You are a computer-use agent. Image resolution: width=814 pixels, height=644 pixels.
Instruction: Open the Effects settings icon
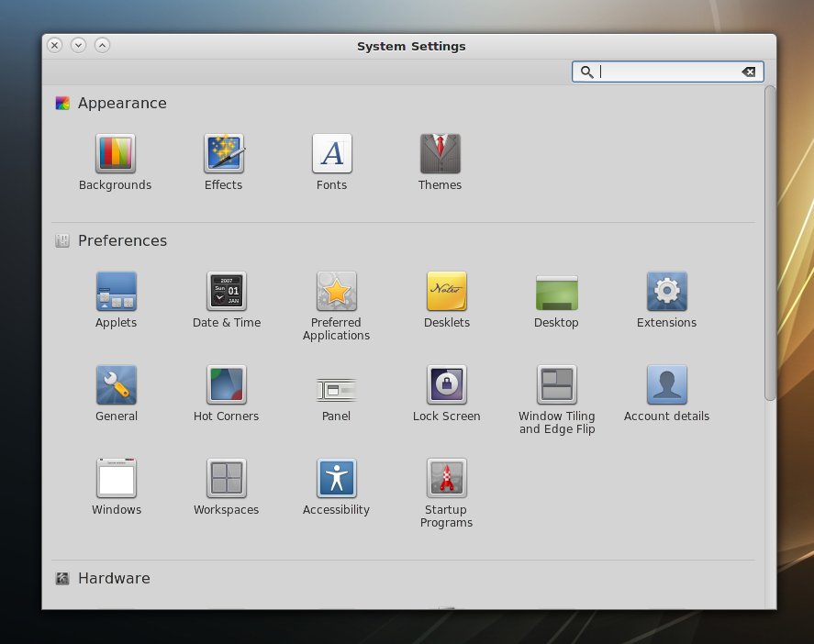click(x=224, y=154)
